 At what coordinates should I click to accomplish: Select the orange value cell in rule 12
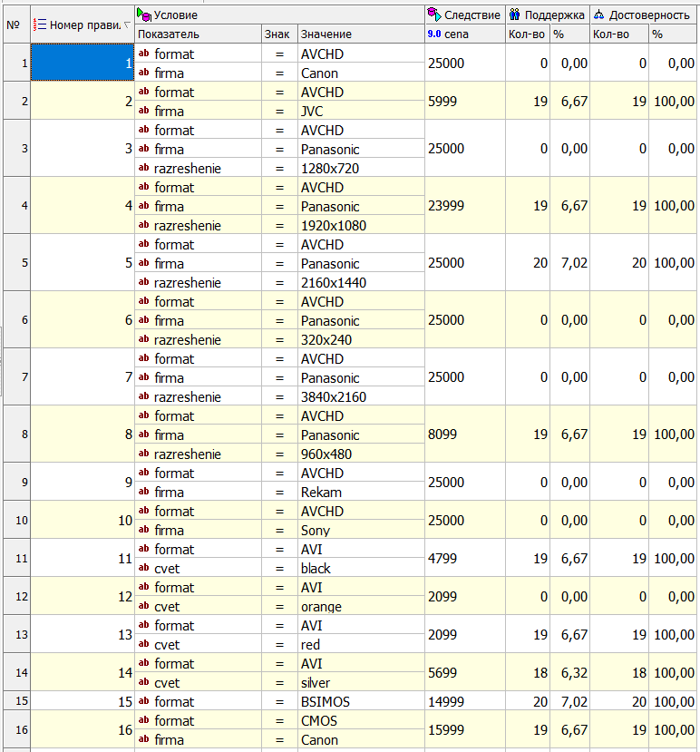point(361,606)
